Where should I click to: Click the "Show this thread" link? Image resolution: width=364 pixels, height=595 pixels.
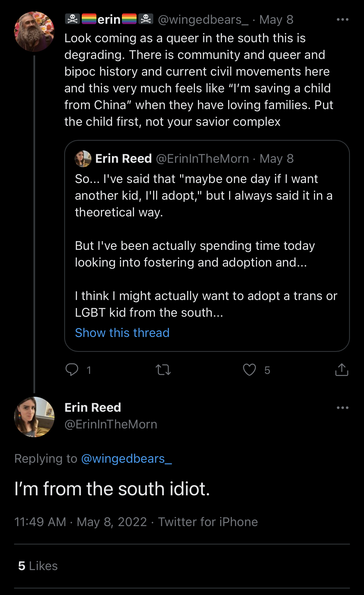click(x=122, y=333)
